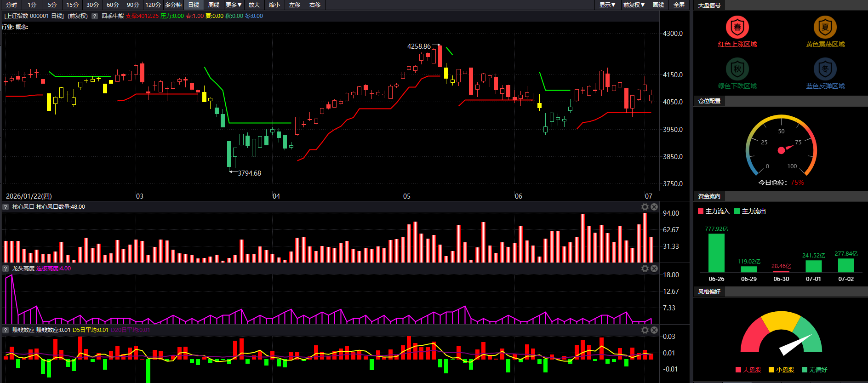Screen dimensions: 868x383
Task: Click the 蓝色反弹区域 label
Action: [x=825, y=86]
